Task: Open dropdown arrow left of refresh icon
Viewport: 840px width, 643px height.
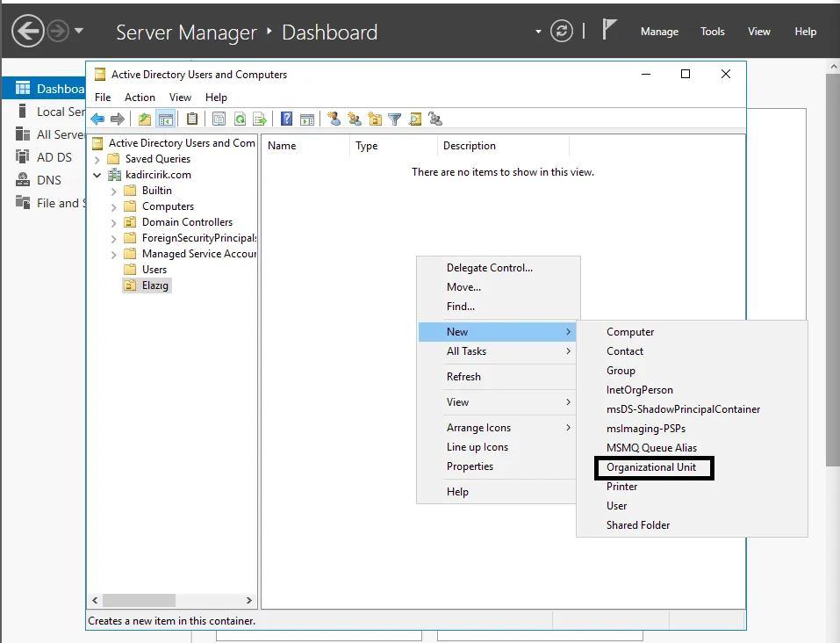Action: pos(538,31)
